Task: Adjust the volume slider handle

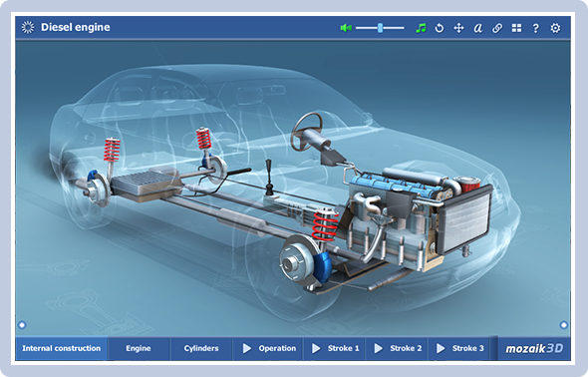Action: click(380, 28)
